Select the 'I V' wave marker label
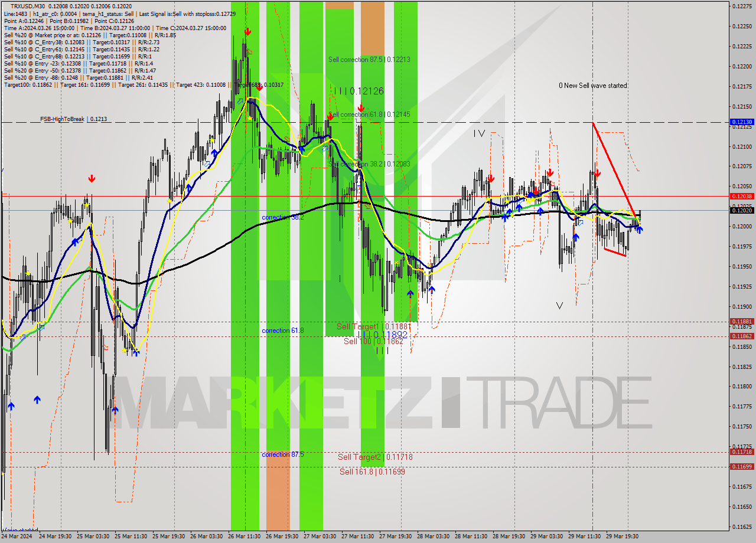Viewport: 756px width, 543px height. click(479, 134)
